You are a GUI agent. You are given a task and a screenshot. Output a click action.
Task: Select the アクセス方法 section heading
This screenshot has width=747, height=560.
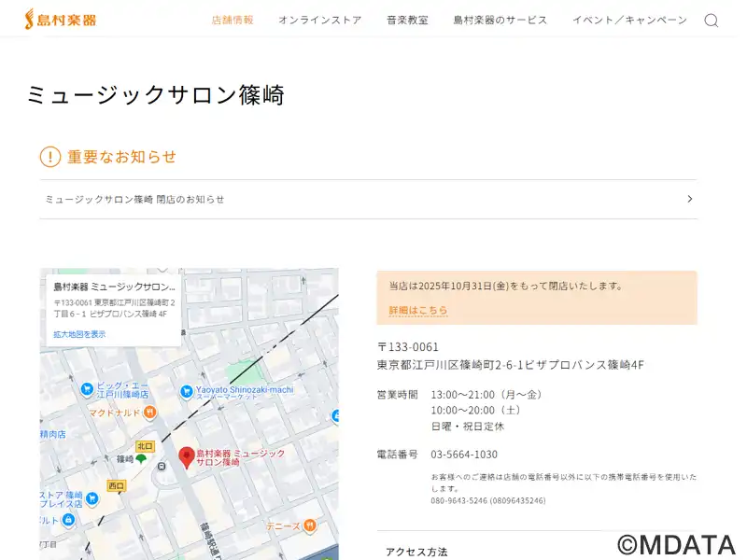point(416,552)
